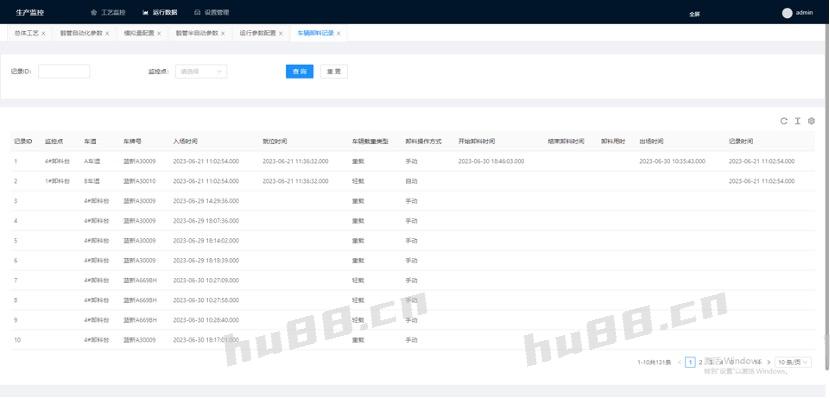Click the admin user avatar
This screenshot has width=830, height=398.
(x=787, y=13)
